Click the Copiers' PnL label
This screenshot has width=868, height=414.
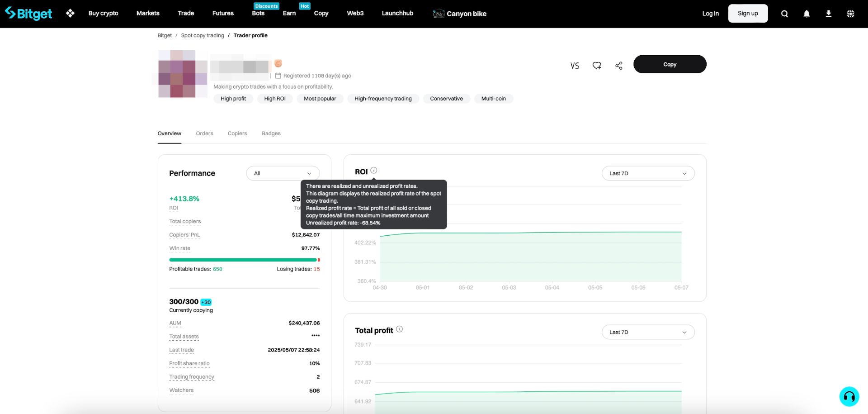(184, 235)
